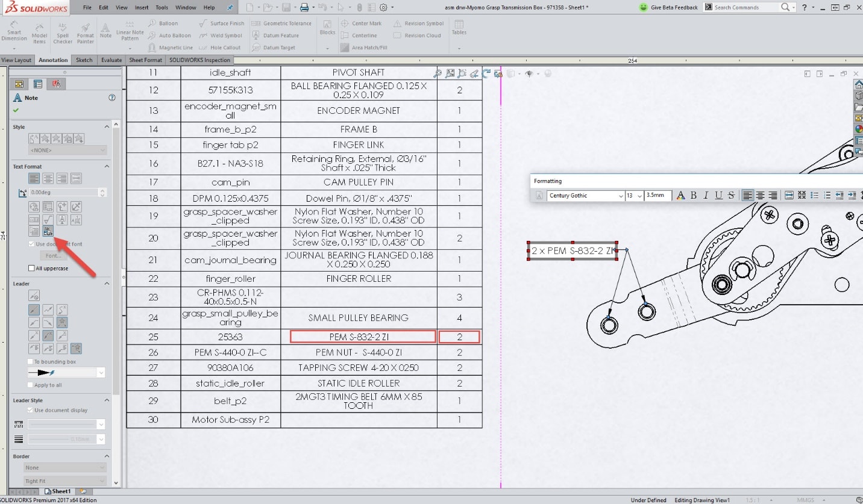
Task: Click the Stack icon in Formatting toolbar
Action: coord(802,195)
